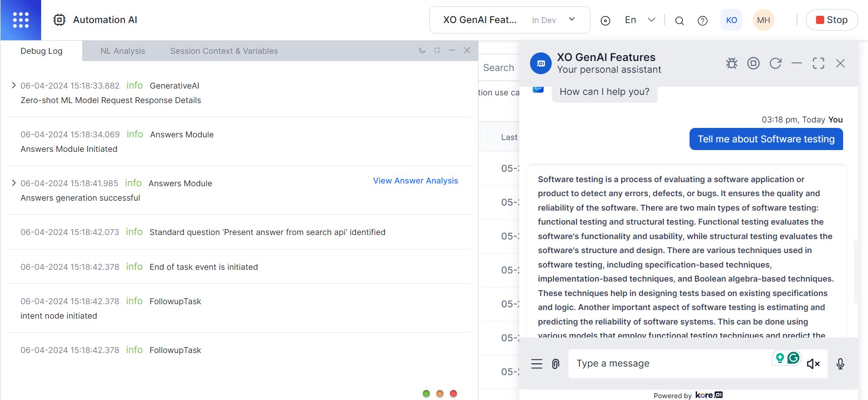The image size is (868, 400).
Task: Toggle fullscreen for the chat window
Action: (x=818, y=63)
